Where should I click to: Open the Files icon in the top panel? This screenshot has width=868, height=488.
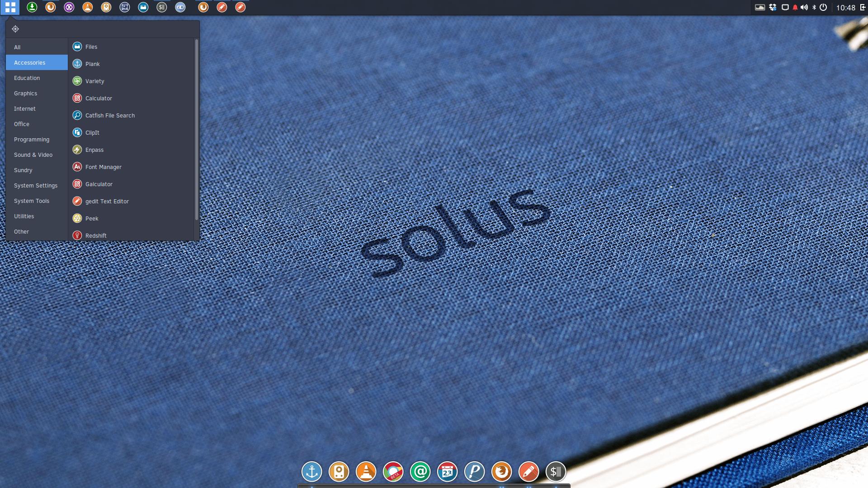tap(143, 7)
